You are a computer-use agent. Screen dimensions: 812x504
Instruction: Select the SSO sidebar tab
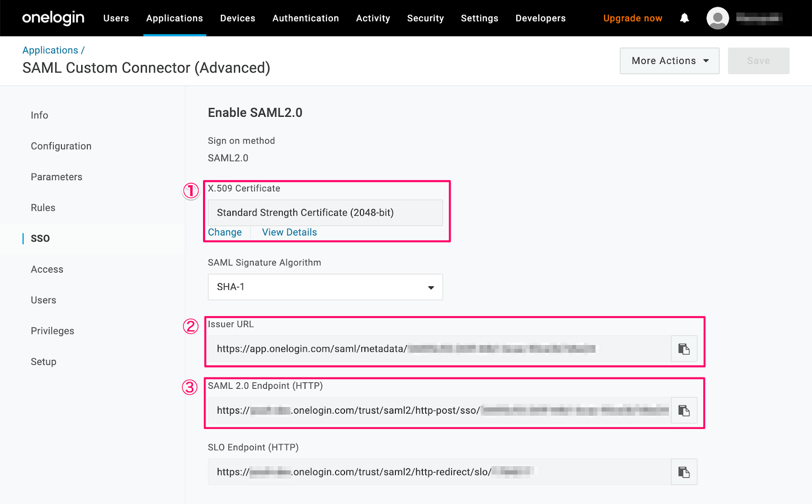(40, 239)
